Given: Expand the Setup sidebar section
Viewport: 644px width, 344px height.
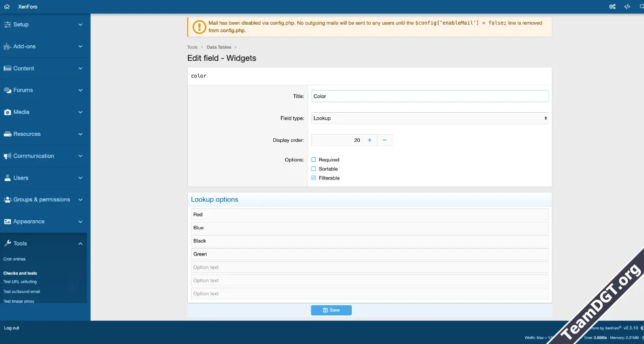Looking at the screenshot, I should click(80, 25).
